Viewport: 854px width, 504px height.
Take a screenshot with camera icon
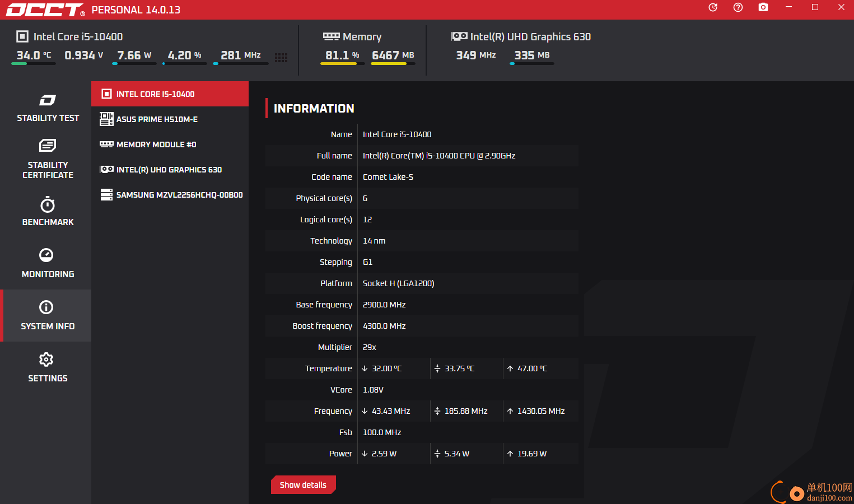click(763, 7)
